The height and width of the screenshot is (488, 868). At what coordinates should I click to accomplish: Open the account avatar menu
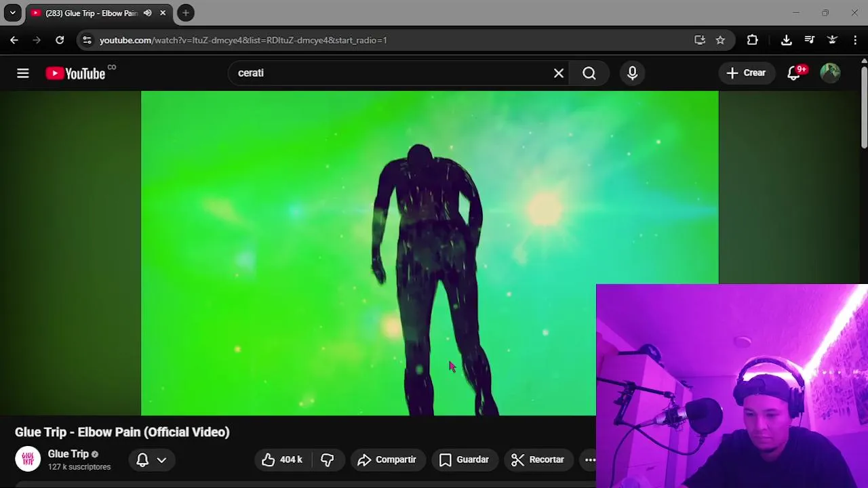click(831, 73)
